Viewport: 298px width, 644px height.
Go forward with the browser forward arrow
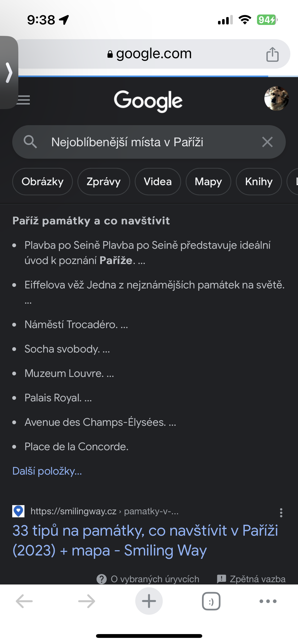tap(87, 601)
